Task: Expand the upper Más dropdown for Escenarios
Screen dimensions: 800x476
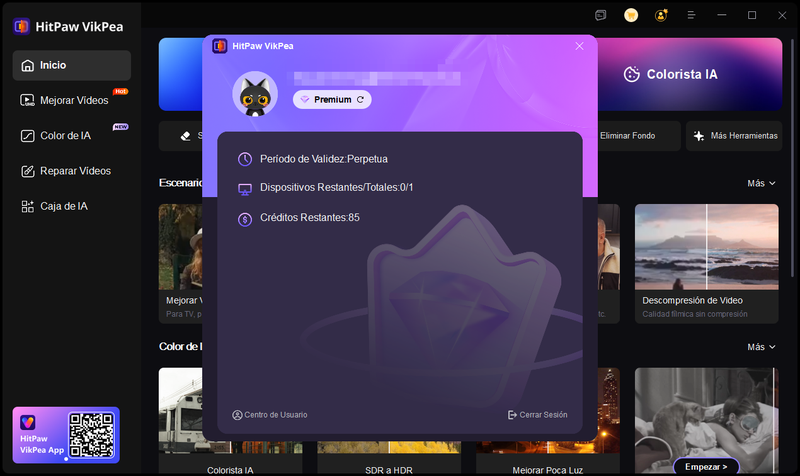Action: (x=760, y=183)
